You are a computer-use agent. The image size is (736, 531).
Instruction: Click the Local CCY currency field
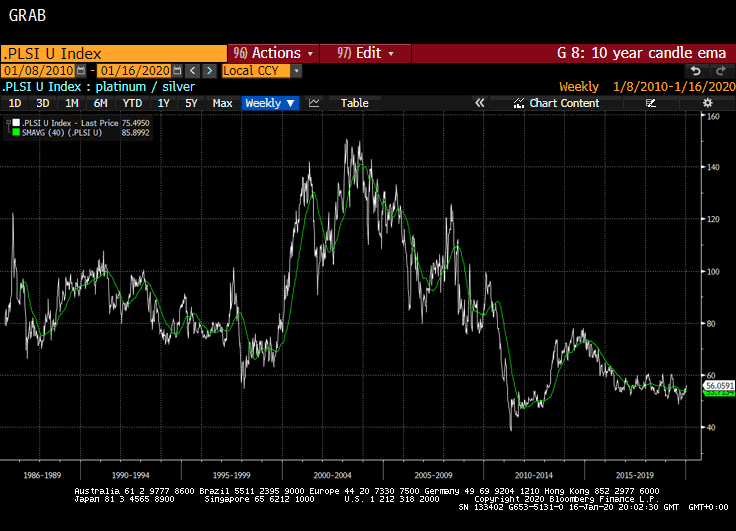pos(256,71)
